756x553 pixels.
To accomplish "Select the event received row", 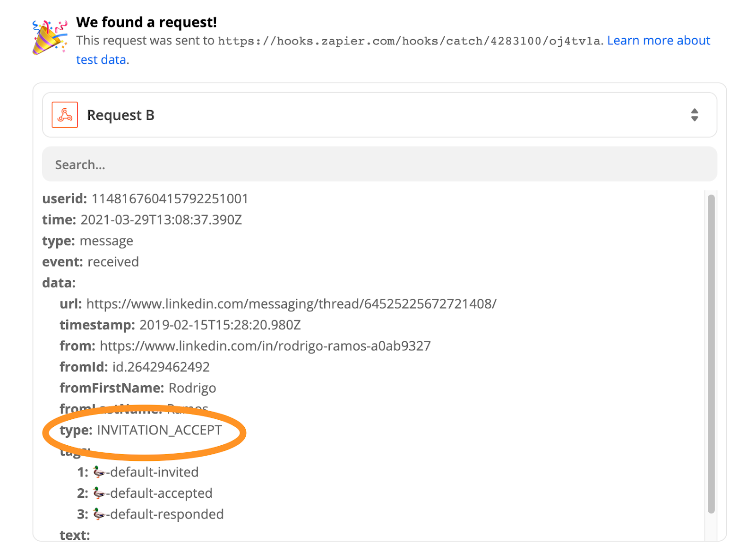I will [x=90, y=262].
